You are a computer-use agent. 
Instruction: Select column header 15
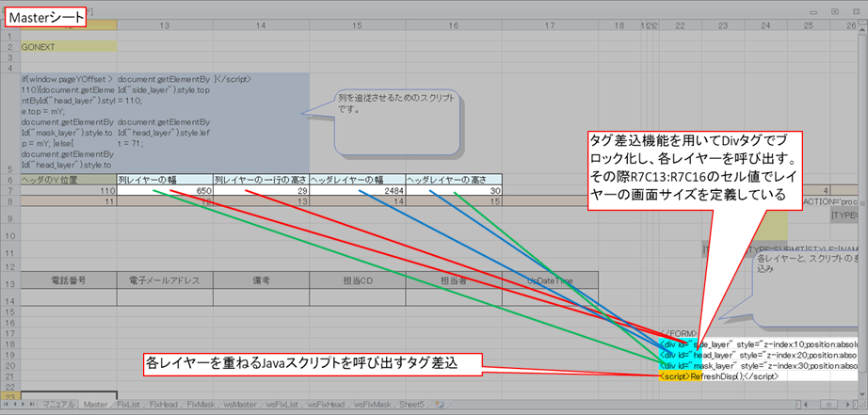(x=357, y=24)
